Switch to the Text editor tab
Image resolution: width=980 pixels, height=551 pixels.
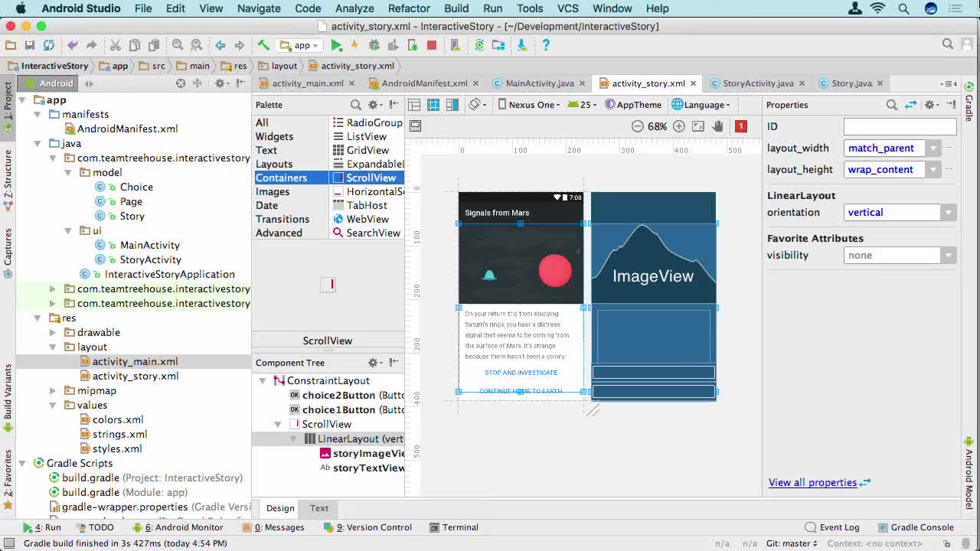319,508
